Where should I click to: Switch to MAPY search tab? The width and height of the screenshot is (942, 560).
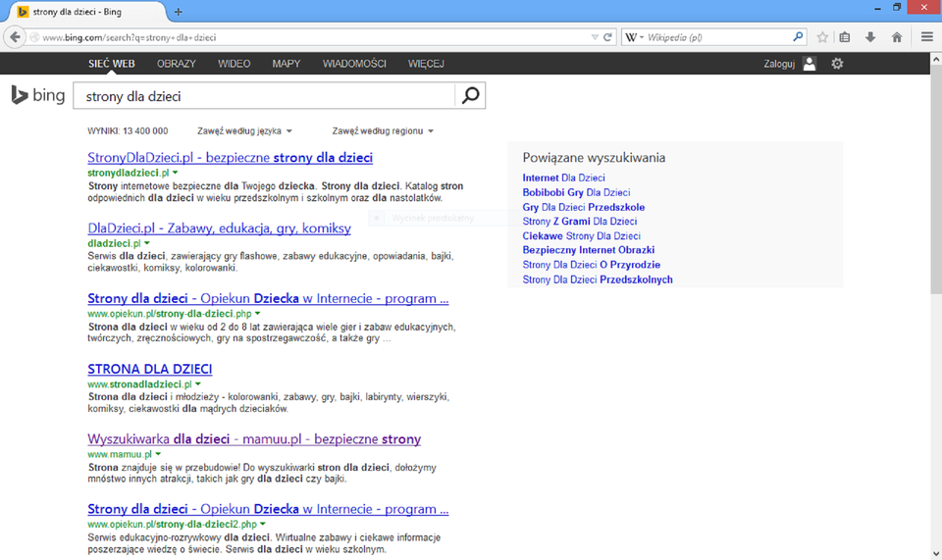tap(286, 64)
